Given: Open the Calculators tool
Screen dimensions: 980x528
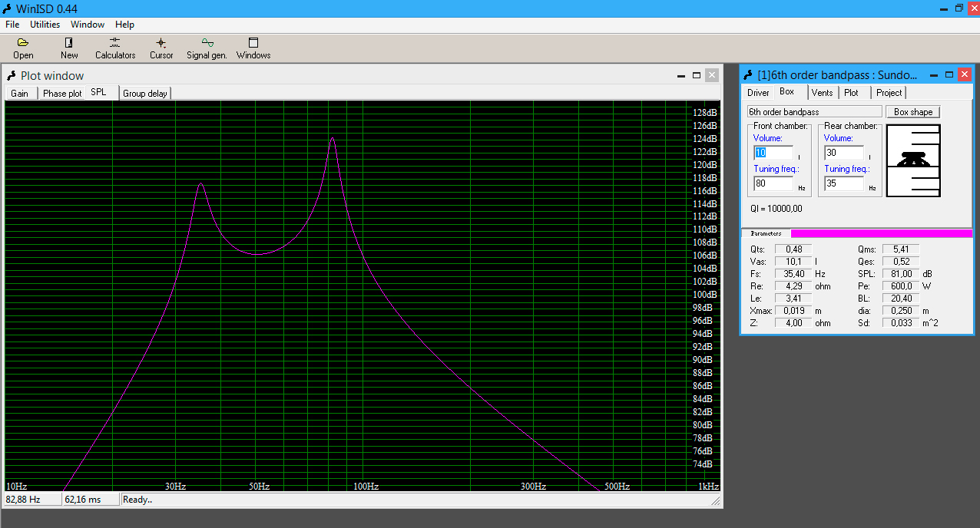Looking at the screenshot, I should click(115, 43).
